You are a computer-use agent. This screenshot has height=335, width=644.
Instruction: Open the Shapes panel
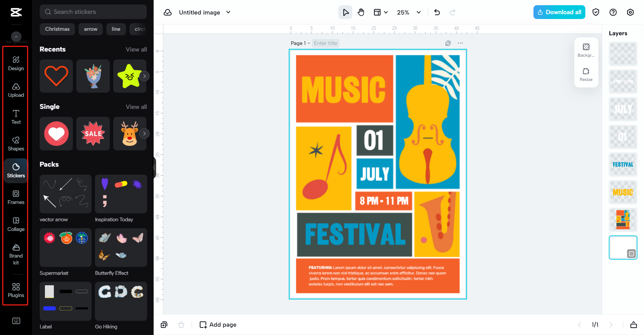(x=16, y=144)
